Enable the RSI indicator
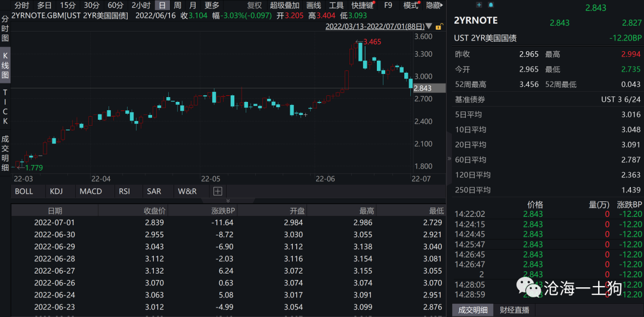Screen dimensions: 644x317 [x=125, y=191]
